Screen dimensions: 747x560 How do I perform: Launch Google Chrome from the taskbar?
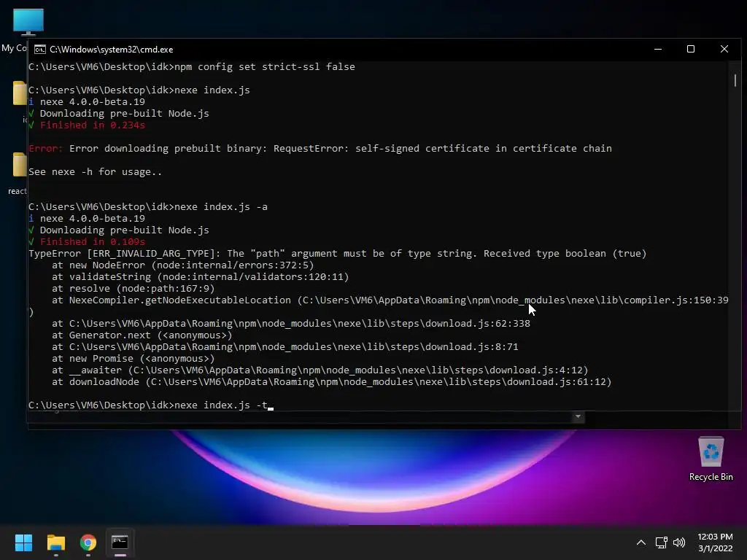tap(88, 542)
